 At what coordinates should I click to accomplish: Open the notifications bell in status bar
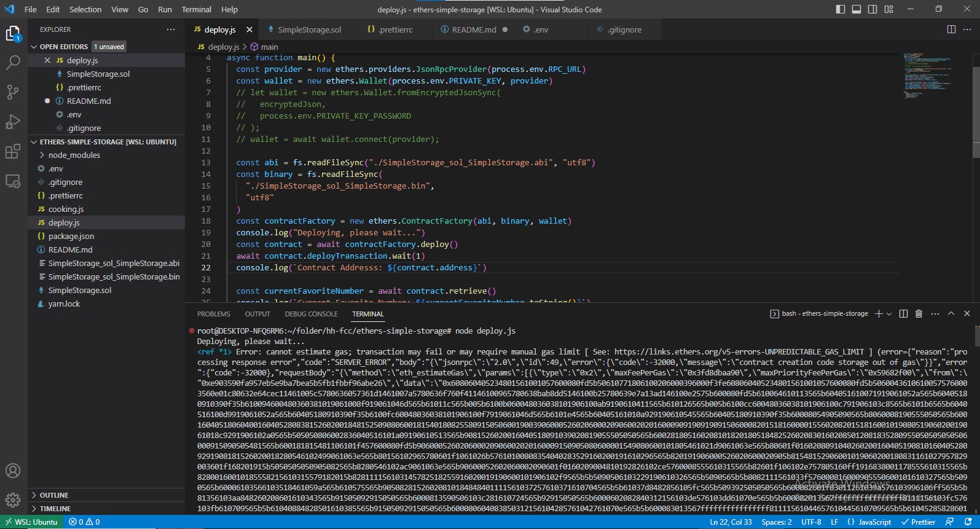tap(966, 522)
